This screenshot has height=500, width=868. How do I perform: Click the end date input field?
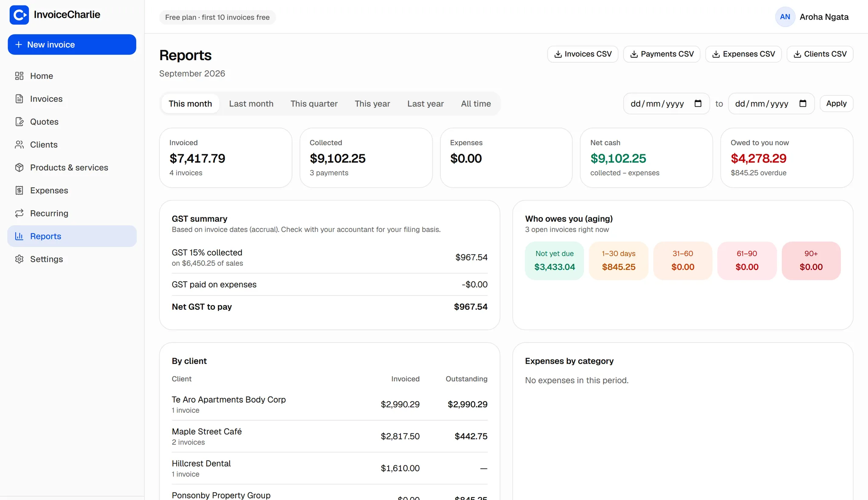point(771,103)
